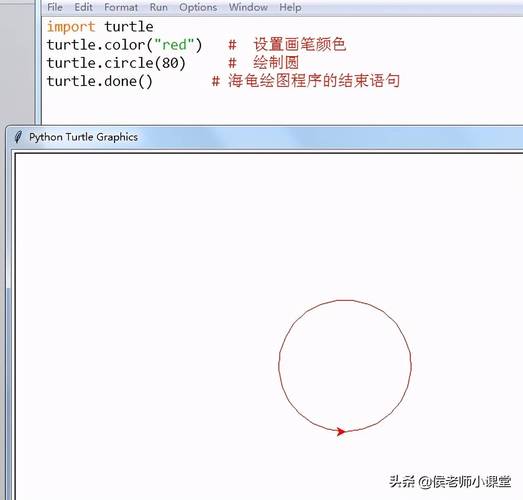Click the red turtle arrow cursor
This screenshot has width=523, height=500.
[341, 432]
